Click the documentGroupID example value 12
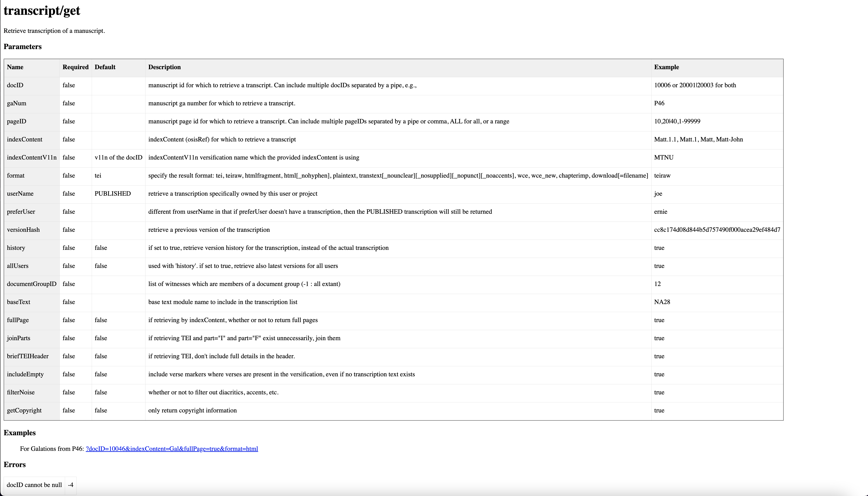This screenshot has height=496, width=868. click(x=657, y=284)
